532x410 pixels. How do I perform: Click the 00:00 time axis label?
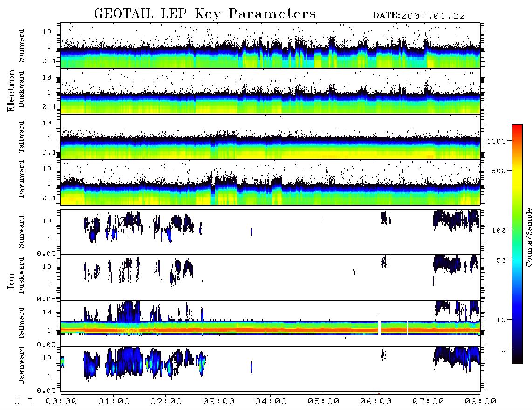click(61, 402)
